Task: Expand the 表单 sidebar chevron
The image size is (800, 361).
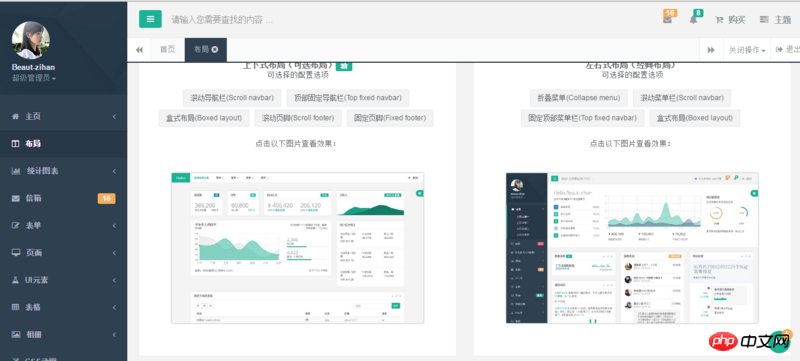Action: [x=114, y=225]
